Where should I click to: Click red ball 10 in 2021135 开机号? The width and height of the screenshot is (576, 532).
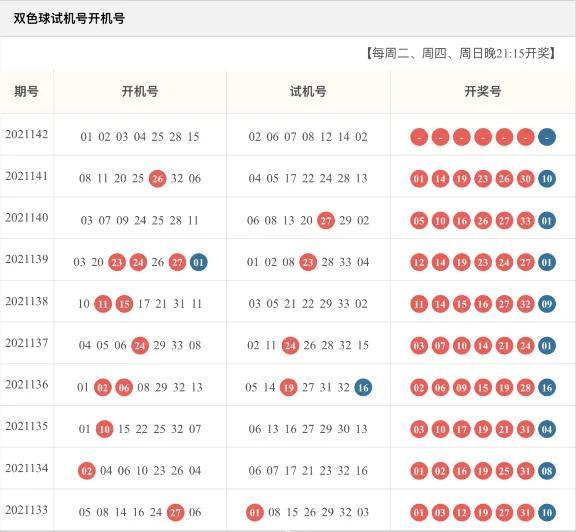tap(104, 429)
